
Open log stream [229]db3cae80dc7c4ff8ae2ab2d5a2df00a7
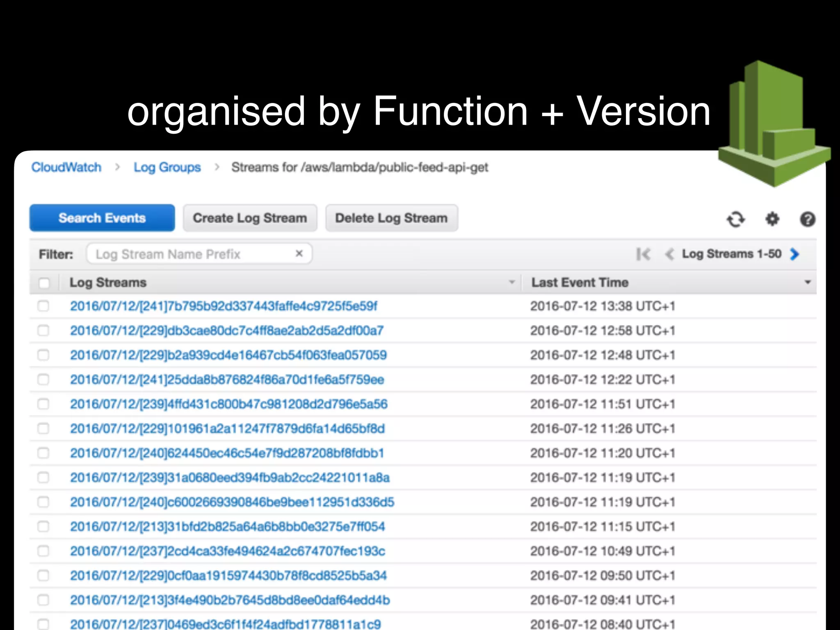pyautogui.click(x=227, y=331)
